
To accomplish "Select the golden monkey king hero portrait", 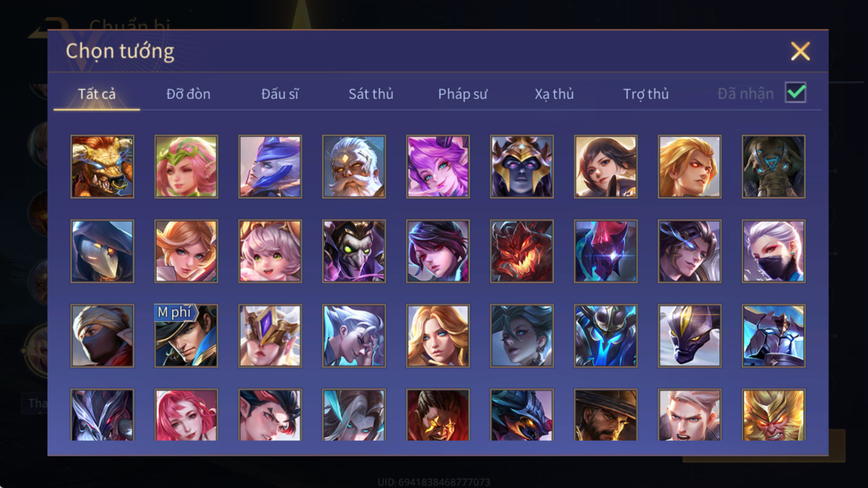I will click(774, 415).
